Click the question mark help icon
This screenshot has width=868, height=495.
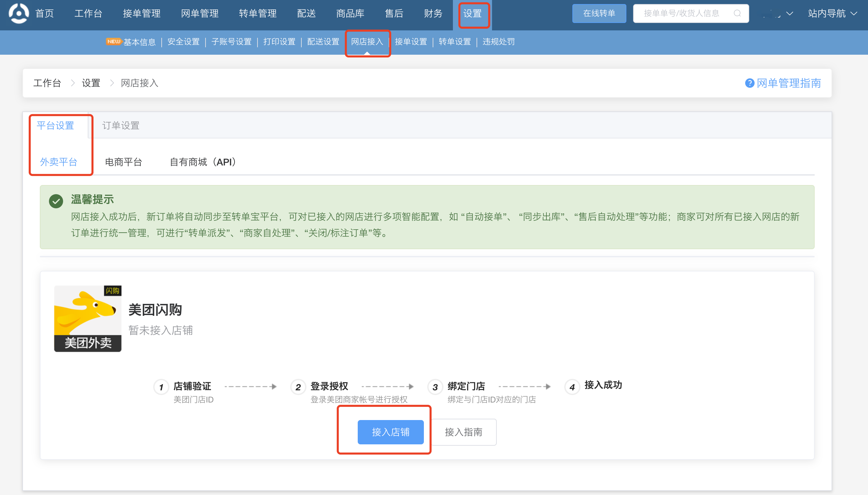tap(750, 83)
